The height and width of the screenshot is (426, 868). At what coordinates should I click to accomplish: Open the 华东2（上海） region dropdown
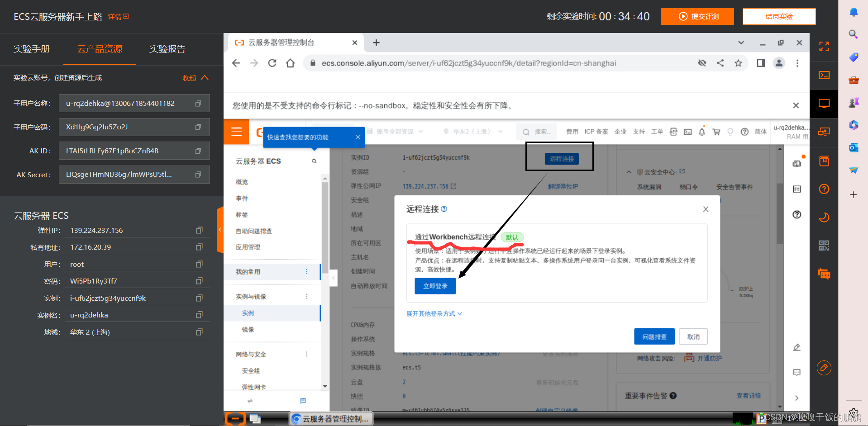tap(473, 132)
